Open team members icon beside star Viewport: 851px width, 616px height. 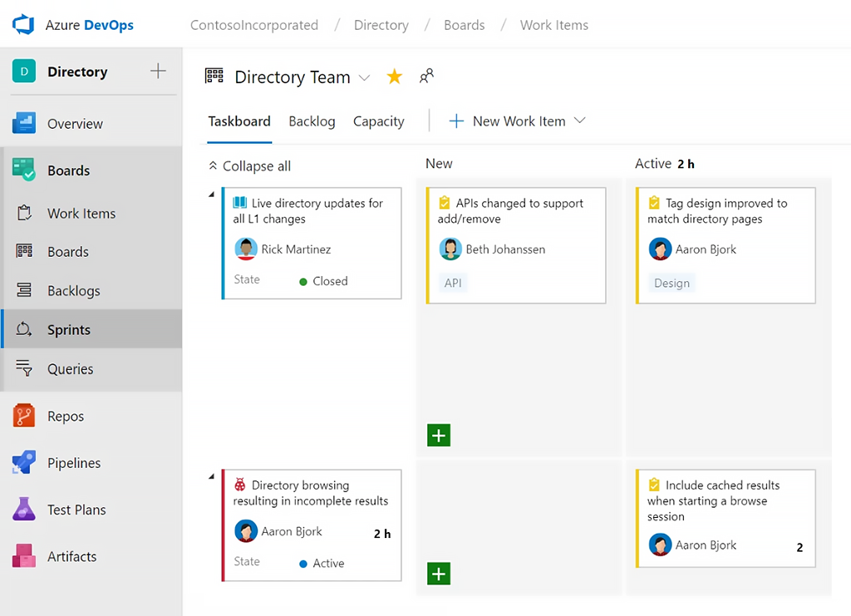tap(426, 76)
